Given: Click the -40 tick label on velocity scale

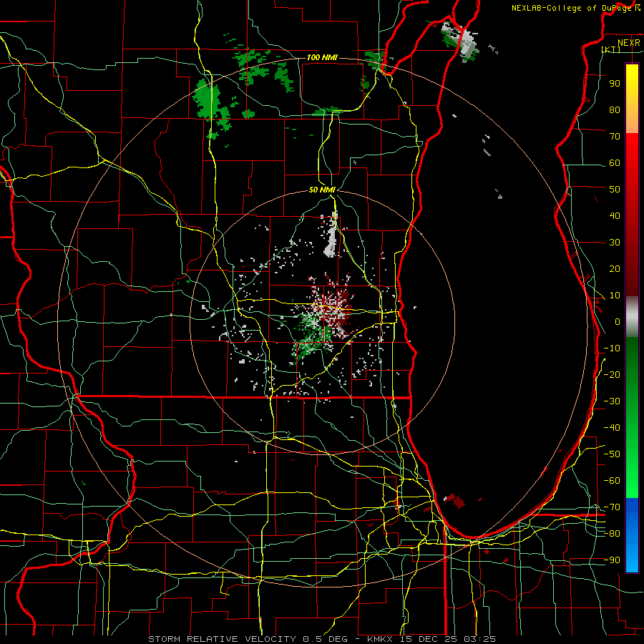Looking at the screenshot, I should click(x=612, y=428).
